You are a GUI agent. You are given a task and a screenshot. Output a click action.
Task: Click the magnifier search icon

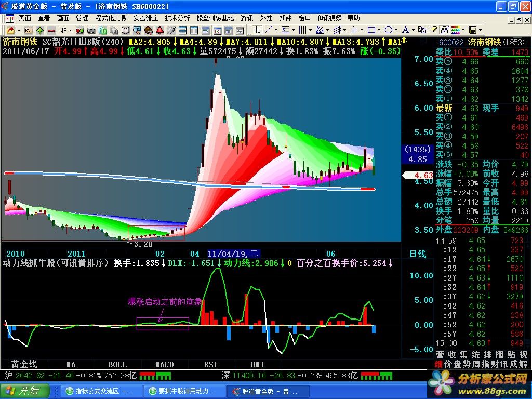coord(137,31)
